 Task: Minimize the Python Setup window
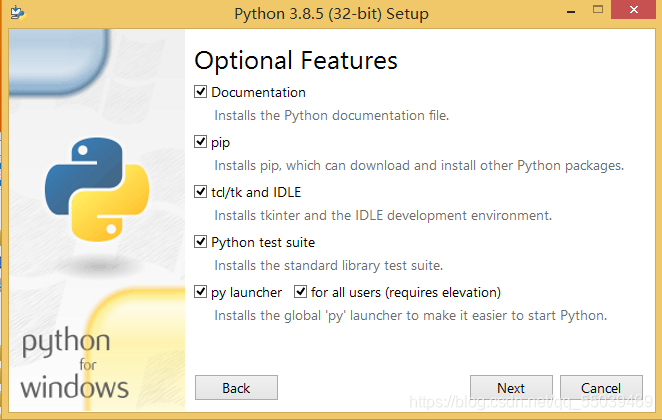pyautogui.click(x=571, y=11)
